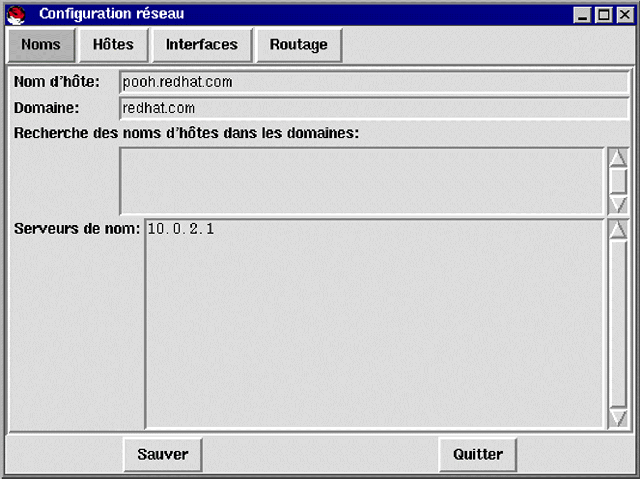
Task: Edit the Domaine field containing redhat.com
Action: (x=373, y=108)
